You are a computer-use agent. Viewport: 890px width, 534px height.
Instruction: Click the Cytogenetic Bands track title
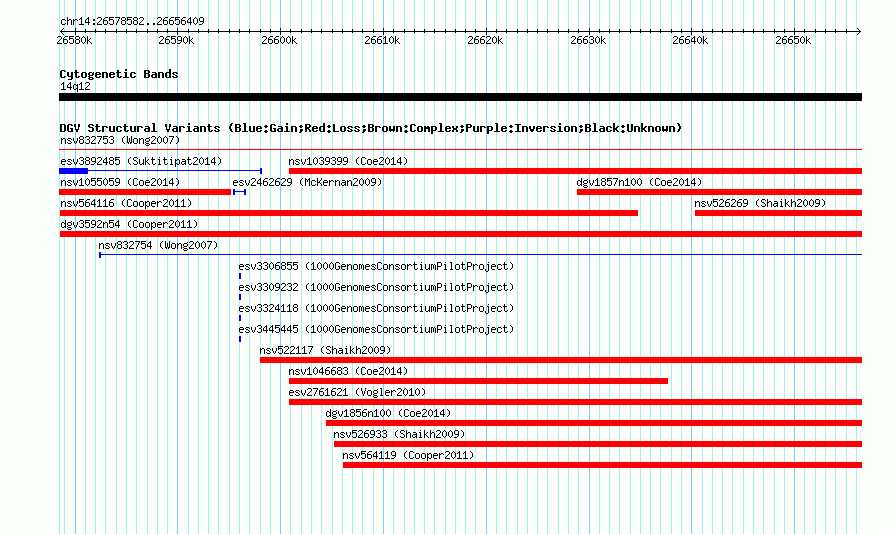click(119, 74)
